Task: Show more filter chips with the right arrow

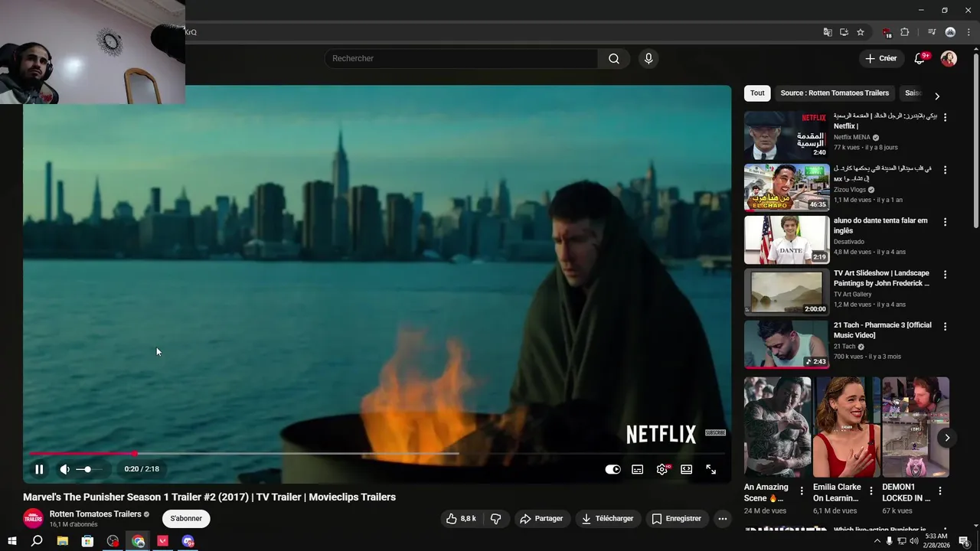Action: [x=936, y=96]
